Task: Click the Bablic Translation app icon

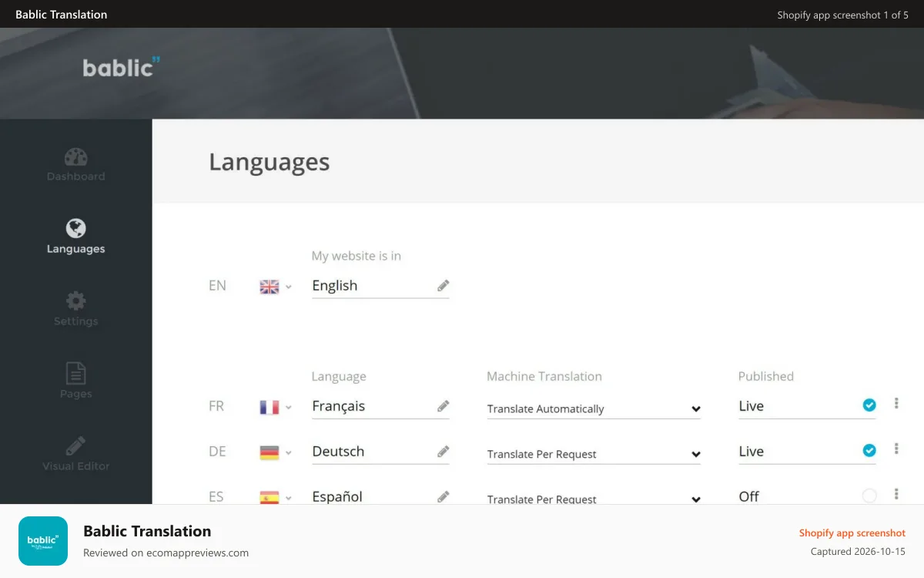Action: pos(43,541)
